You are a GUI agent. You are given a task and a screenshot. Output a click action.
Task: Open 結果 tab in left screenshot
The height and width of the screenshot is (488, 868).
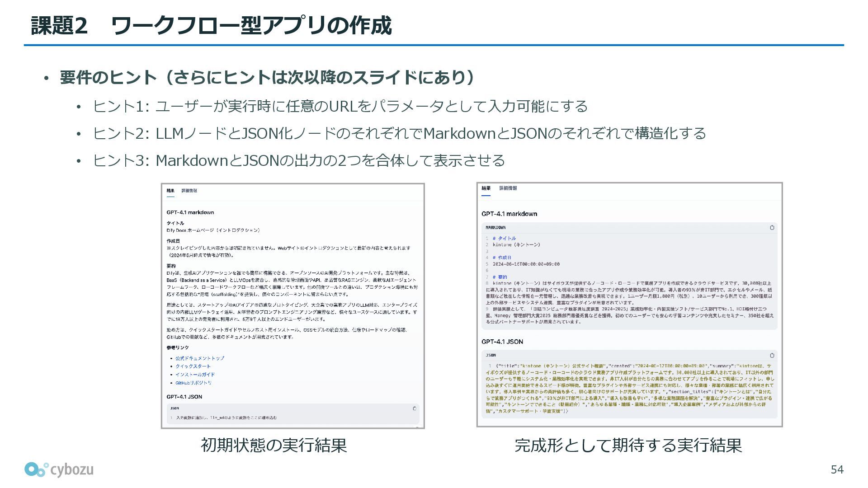tap(170, 191)
